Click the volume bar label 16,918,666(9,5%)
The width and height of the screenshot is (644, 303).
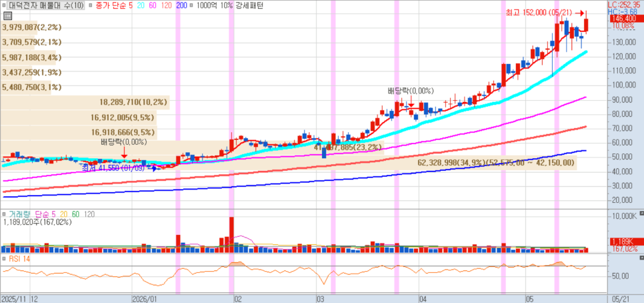123,132
